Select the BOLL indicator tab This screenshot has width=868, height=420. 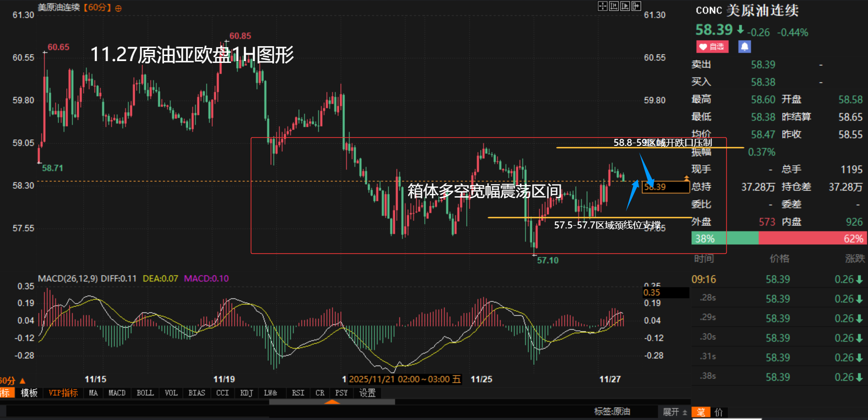coord(145,393)
